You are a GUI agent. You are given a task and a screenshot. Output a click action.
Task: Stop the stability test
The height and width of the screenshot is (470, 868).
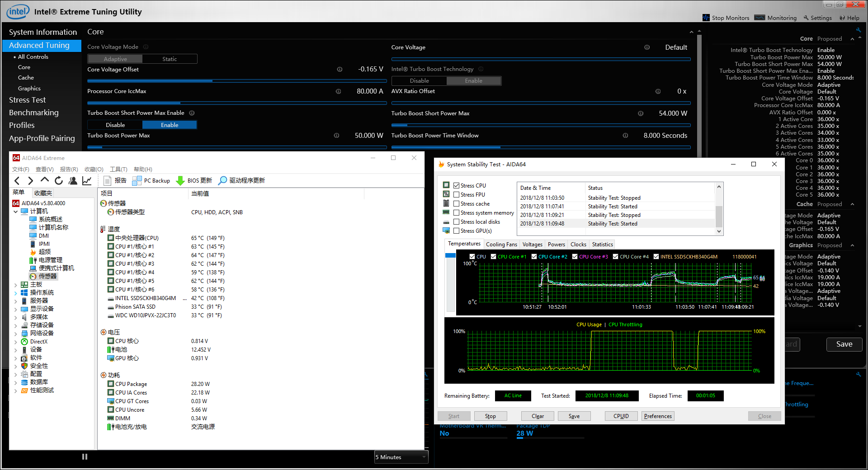pos(490,416)
